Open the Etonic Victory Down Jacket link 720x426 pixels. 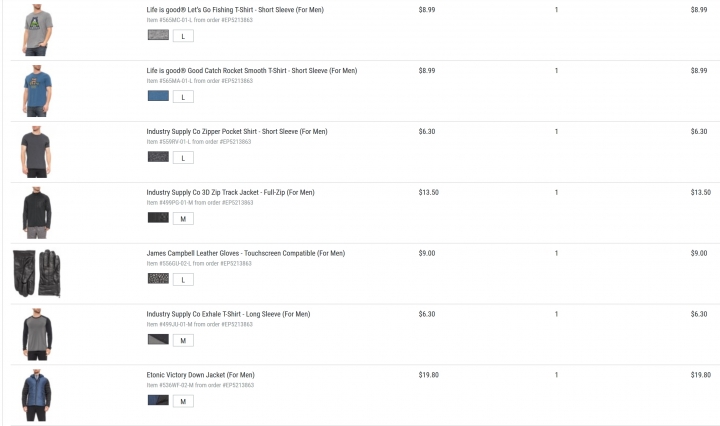[201, 375]
